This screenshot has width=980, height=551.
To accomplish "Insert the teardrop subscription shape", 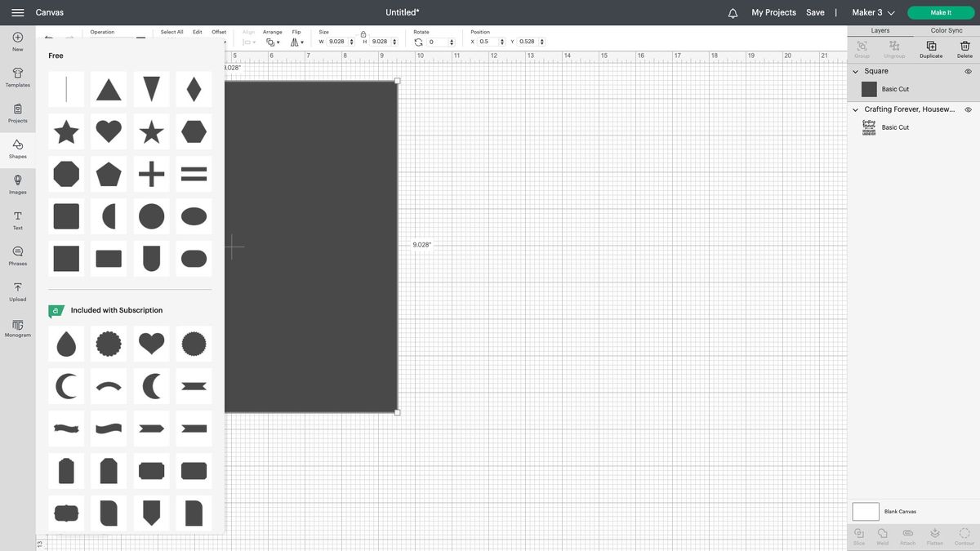I will 66,344.
